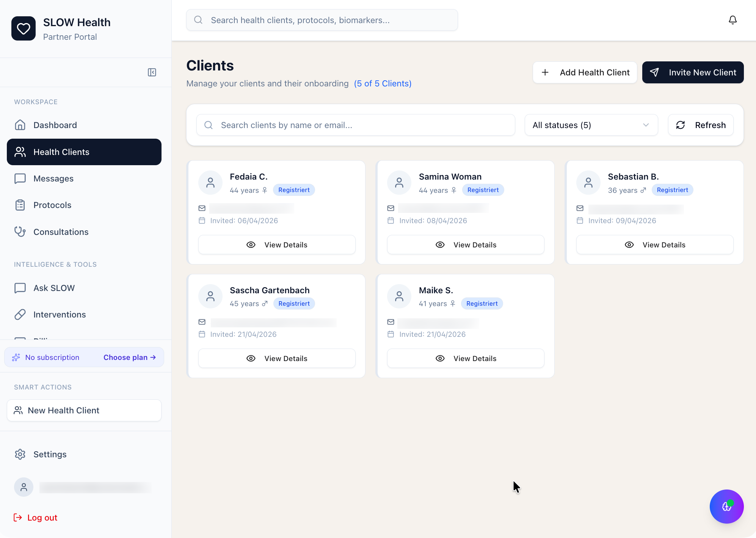View Details for Sebastian B.
The image size is (756, 538).
click(655, 245)
